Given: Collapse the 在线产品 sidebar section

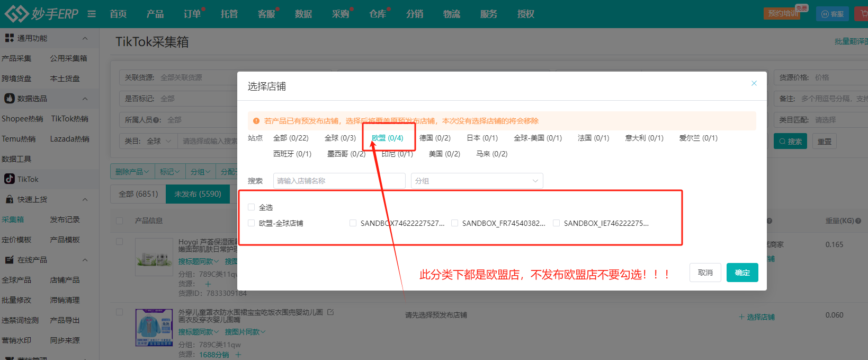Looking at the screenshot, I should pyautogui.click(x=85, y=260).
